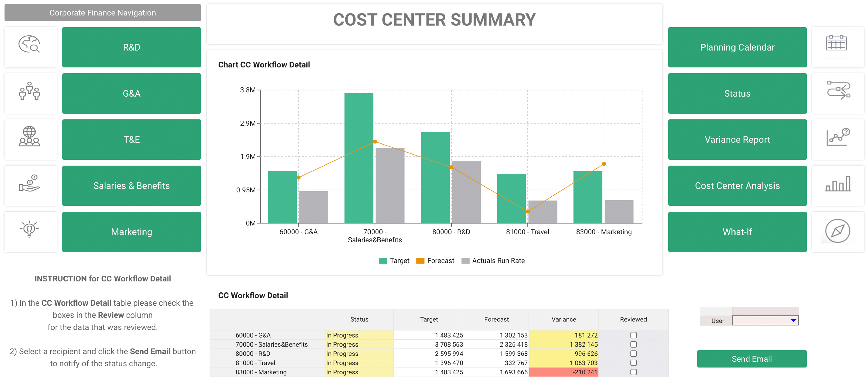Go to the Variance Report page

737,140
